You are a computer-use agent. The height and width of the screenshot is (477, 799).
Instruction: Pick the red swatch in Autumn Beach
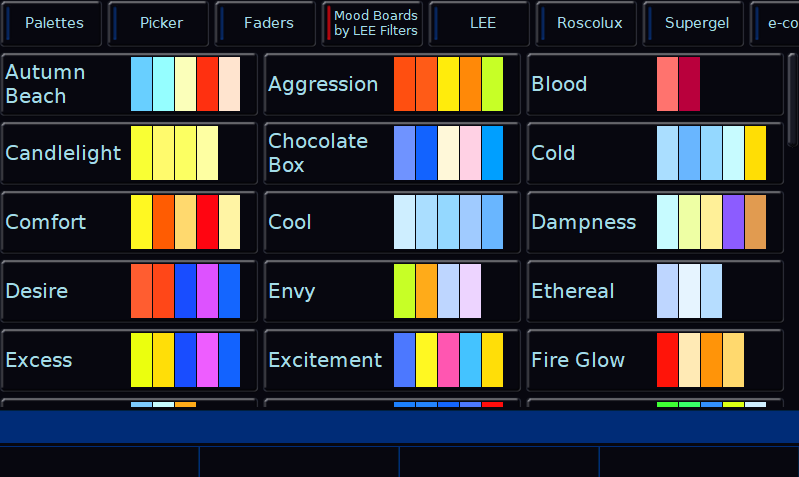tap(207, 84)
